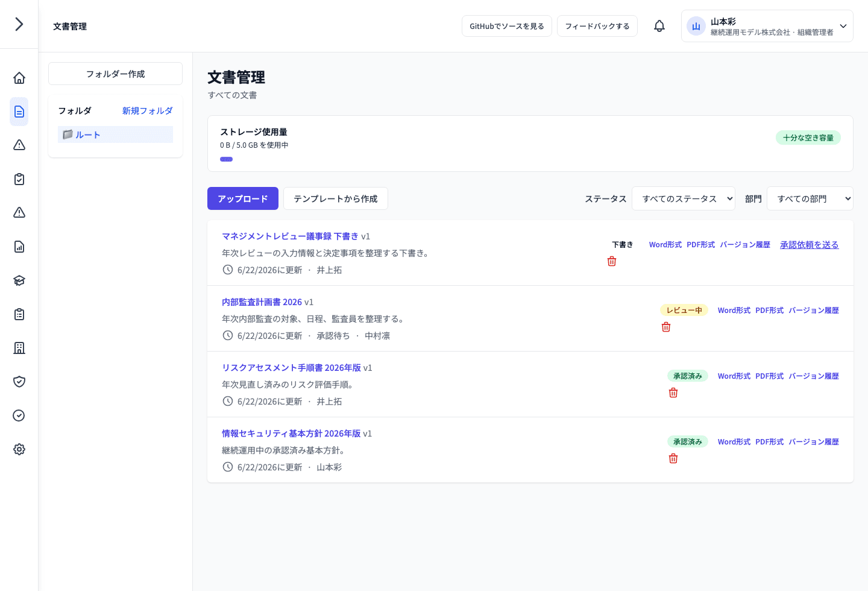The width and height of the screenshot is (868, 591).
Task: Click the 山 user avatar
Action: coord(696,26)
